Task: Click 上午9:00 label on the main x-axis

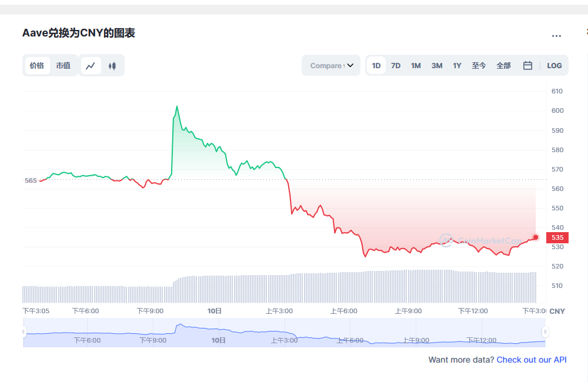Action: tap(408, 311)
